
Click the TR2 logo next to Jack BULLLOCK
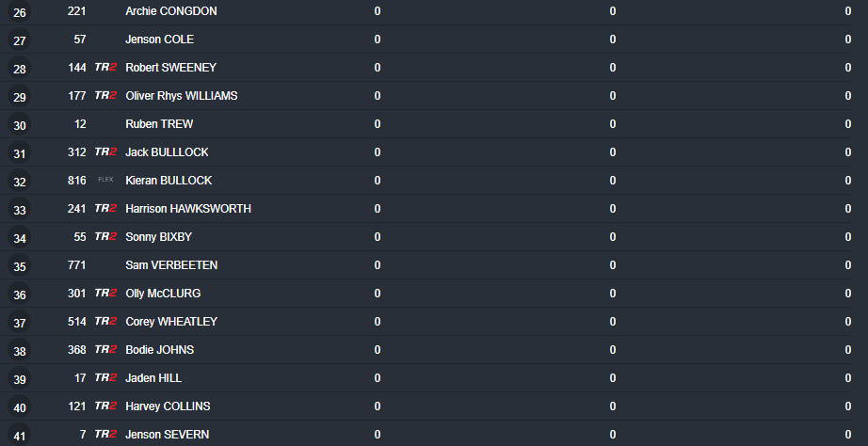coord(105,152)
